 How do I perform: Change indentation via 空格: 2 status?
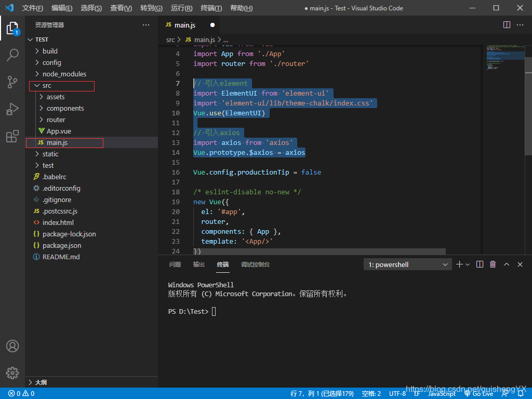tap(371, 394)
